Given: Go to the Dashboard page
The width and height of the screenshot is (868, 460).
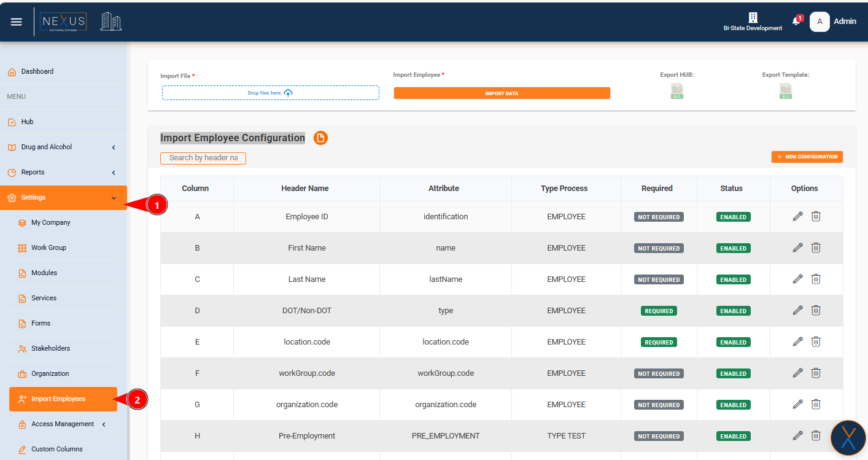Looking at the screenshot, I should coord(37,72).
